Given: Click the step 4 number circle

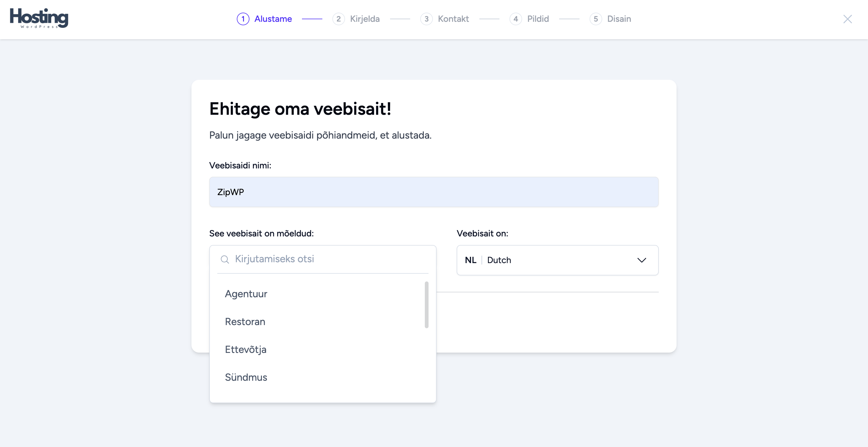Looking at the screenshot, I should pos(516,19).
